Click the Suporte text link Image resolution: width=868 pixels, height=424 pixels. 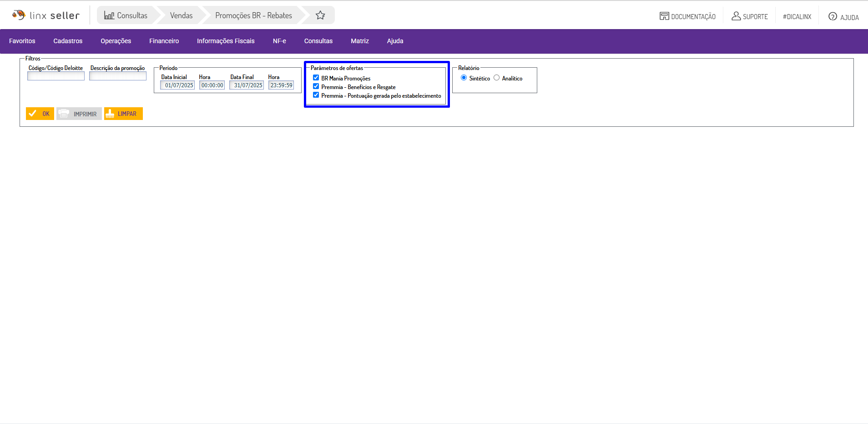(755, 17)
